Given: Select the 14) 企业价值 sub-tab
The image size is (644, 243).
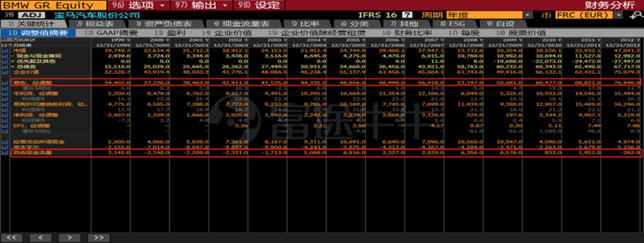Looking at the screenshot, I should [x=227, y=33].
